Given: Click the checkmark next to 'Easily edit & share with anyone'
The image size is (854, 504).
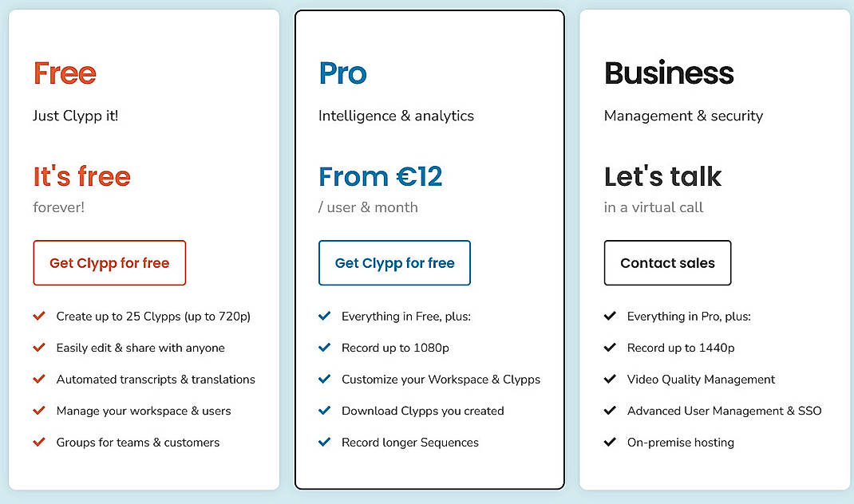Looking at the screenshot, I should (x=38, y=348).
